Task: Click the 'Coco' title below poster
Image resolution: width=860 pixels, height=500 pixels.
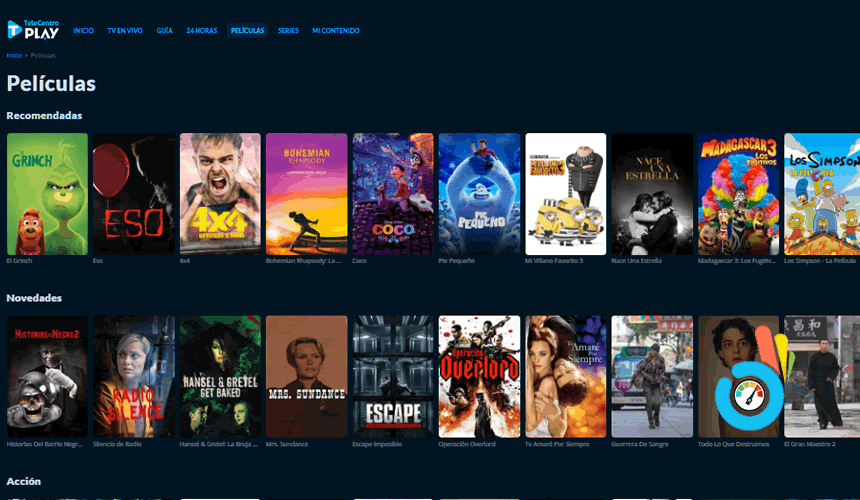Action: tap(359, 261)
